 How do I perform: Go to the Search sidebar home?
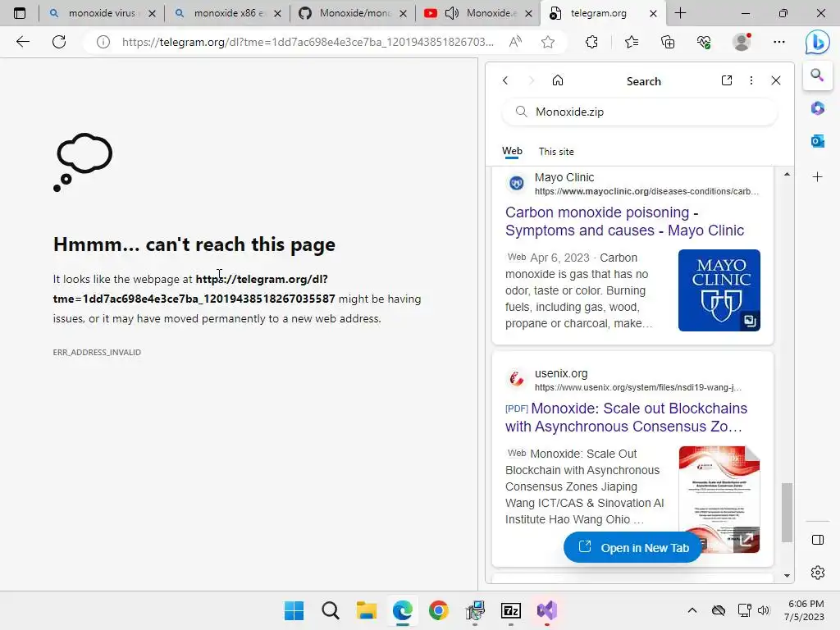(558, 80)
